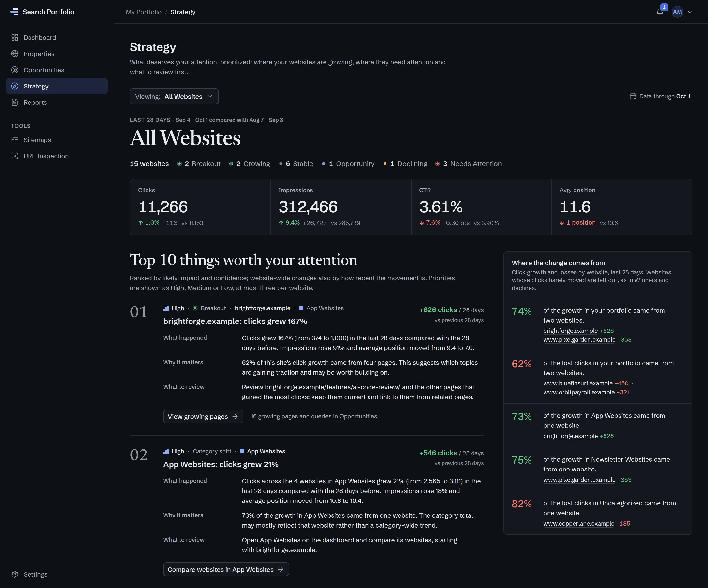This screenshot has height=588, width=708.
Task: Click the Reports document icon
Action: tap(15, 102)
